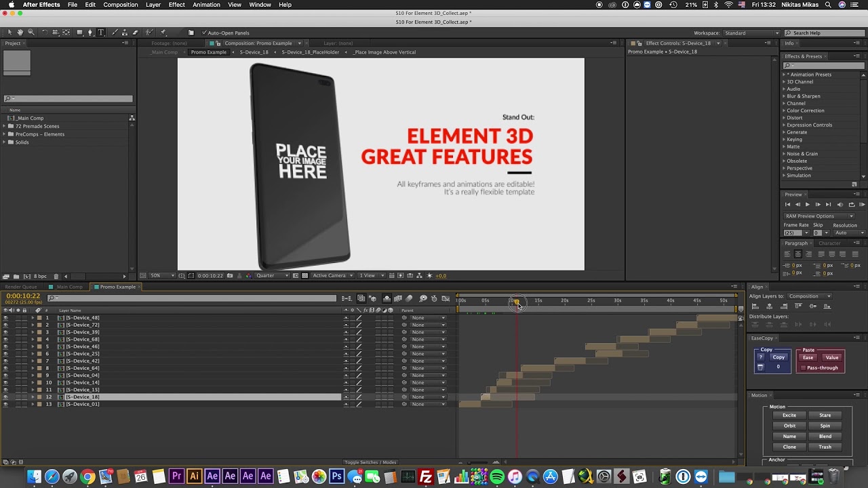Toggle Draft 3D in timeline
868x488 pixels.
pos(372,298)
